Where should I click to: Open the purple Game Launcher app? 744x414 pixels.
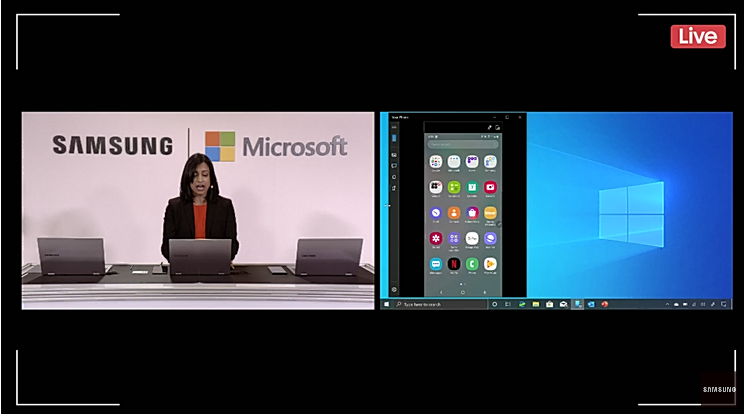454,238
